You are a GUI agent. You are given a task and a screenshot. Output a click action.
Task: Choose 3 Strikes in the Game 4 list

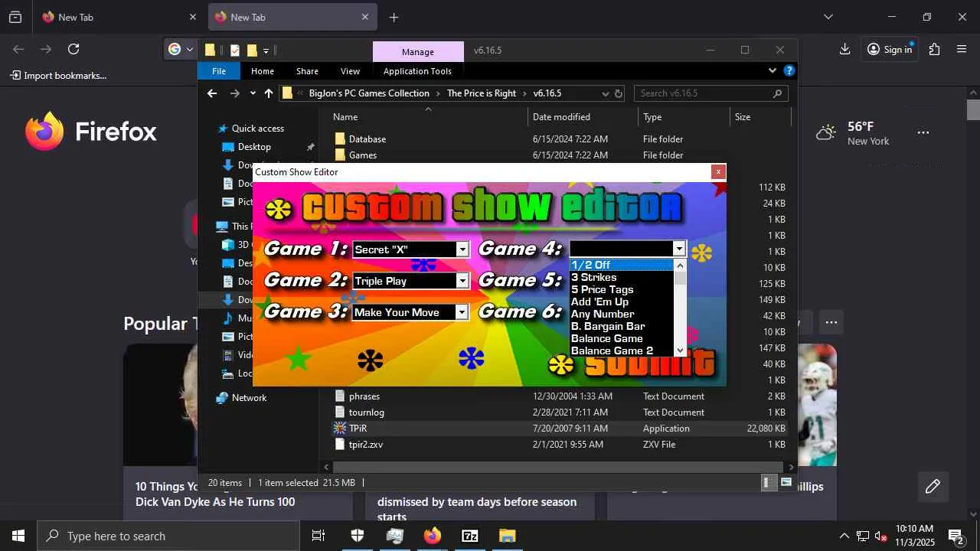click(x=621, y=277)
